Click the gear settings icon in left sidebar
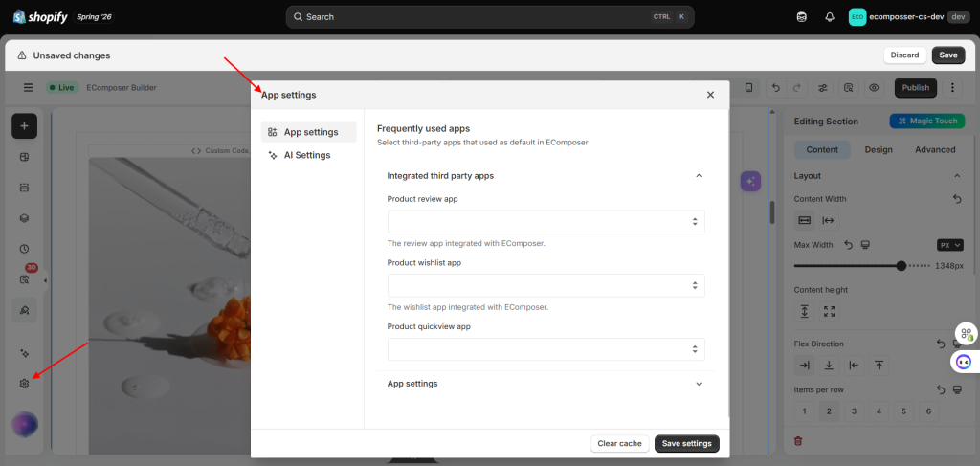Screen dimensions: 980x466 click(24, 384)
